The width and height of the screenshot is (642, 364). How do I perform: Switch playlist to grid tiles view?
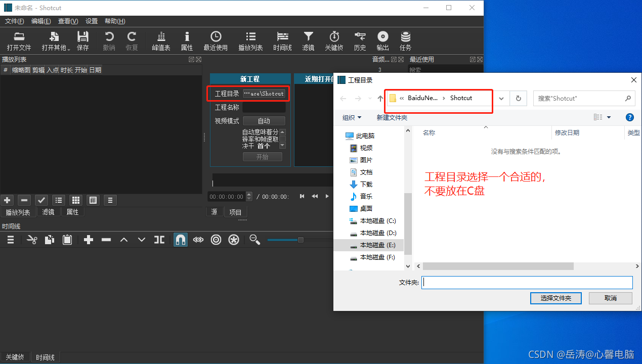[x=76, y=200]
